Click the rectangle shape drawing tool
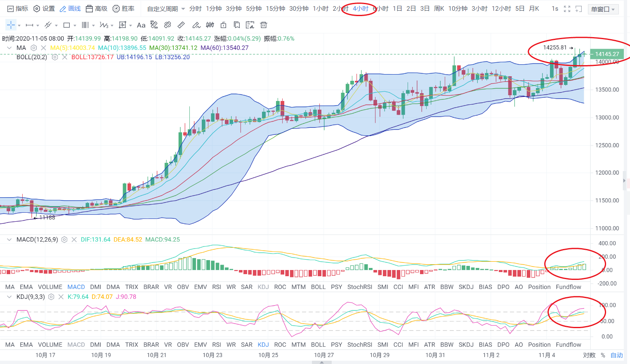 (x=66, y=25)
